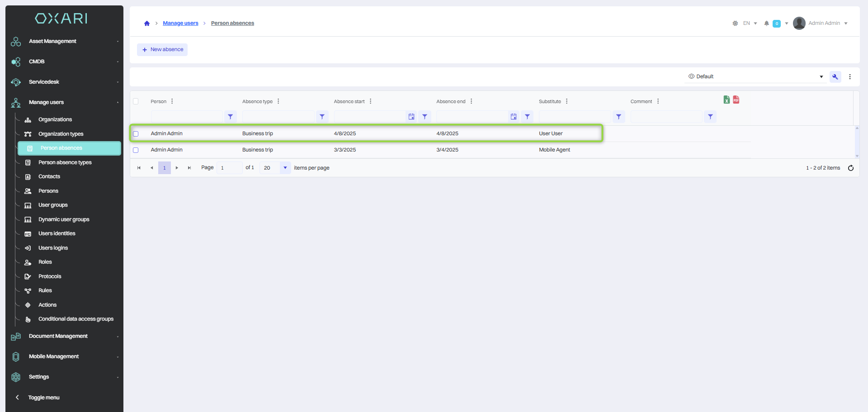Image resolution: width=868 pixels, height=412 pixels.
Task: Toggle the select-all header checkbox
Action: pyautogui.click(x=136, y=101)
